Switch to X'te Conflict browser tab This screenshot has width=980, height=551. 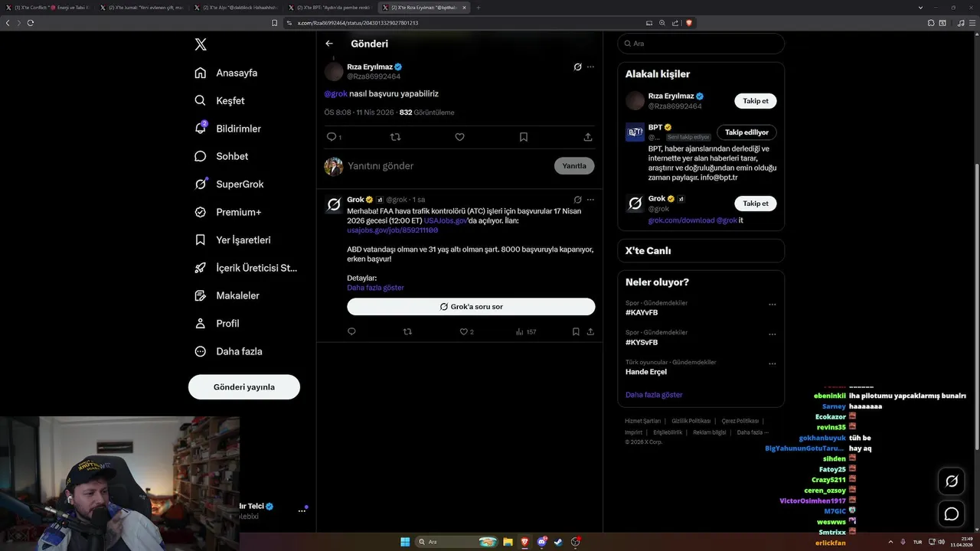tap(47, 8)
